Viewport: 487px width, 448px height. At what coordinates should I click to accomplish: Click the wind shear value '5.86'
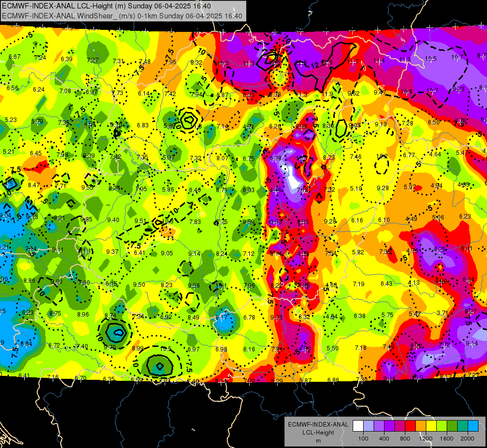[168, 189]
